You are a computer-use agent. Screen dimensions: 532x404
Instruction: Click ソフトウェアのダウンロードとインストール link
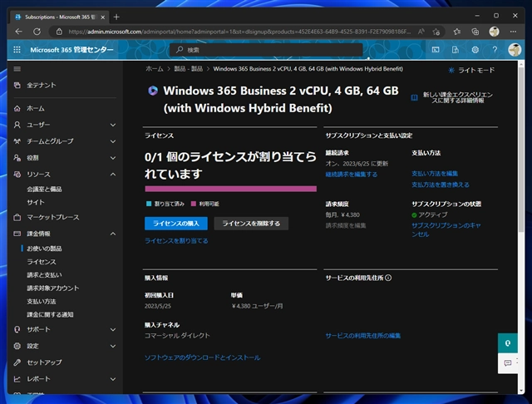pos(203,357)
